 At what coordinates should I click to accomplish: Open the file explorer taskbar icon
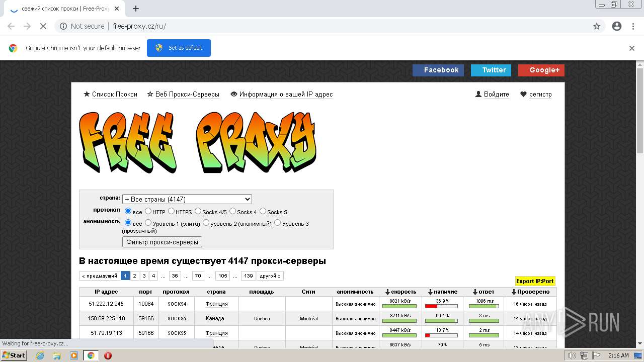tap(57, 355)
